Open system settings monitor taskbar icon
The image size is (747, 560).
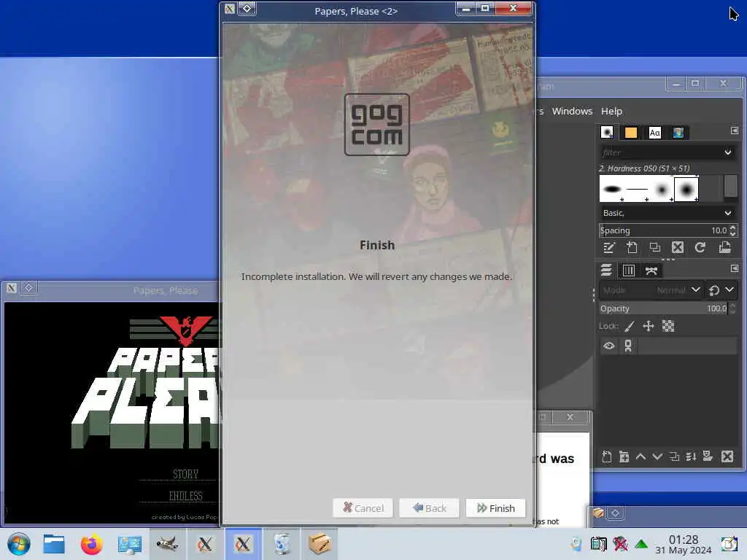tap(129, 545)
